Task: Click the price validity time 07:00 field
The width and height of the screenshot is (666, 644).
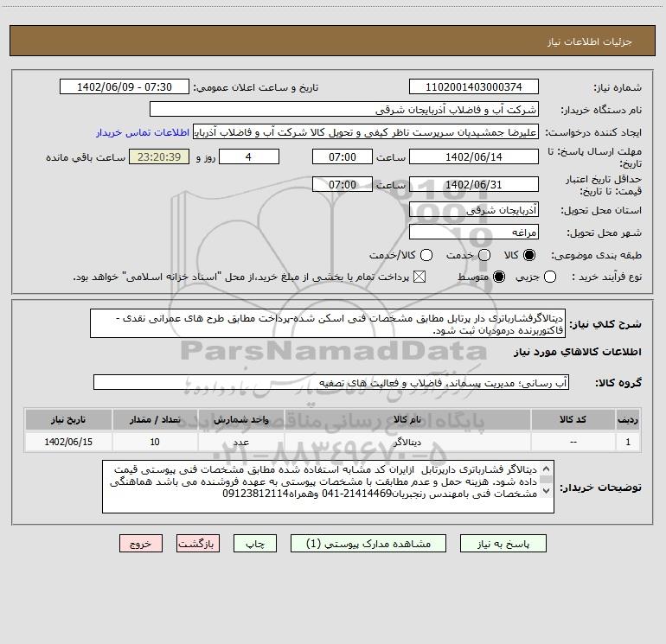Action: 343,184
